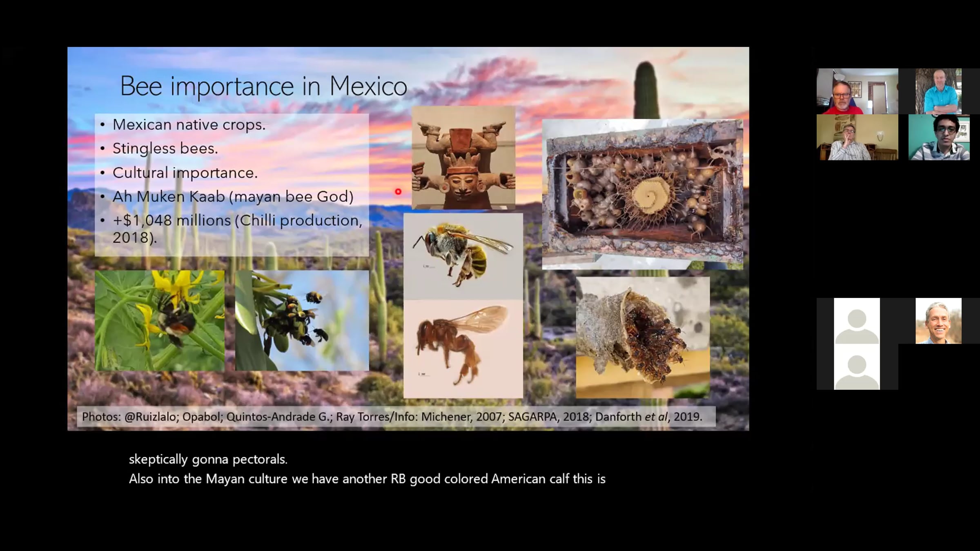This screenshot has width=980, height=551.
Task: Click the reddish-orange bee specimen image
Action: pyautogui.click(x=463, y=349)
